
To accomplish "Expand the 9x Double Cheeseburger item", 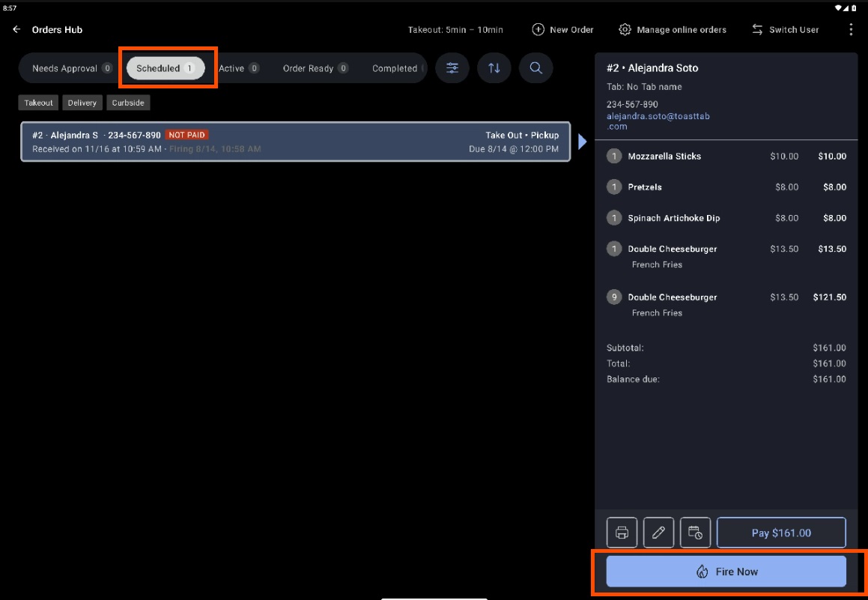I will click(672, 297).
